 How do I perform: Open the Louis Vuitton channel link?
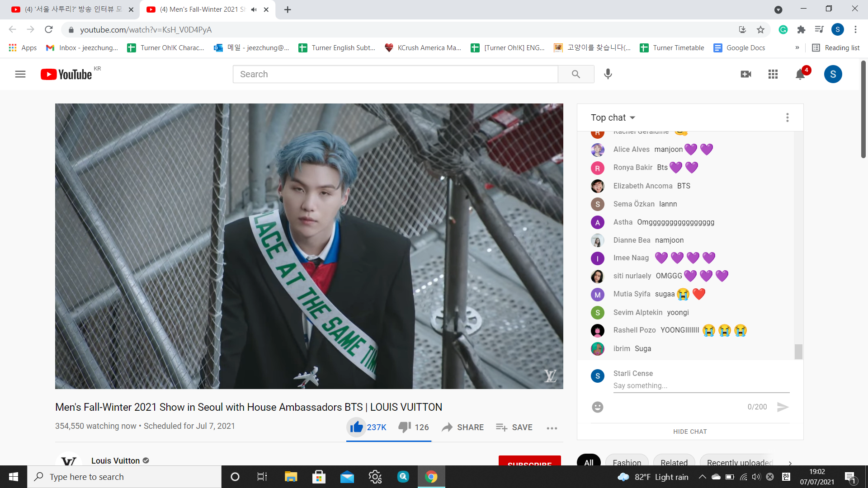pos(115,460)
